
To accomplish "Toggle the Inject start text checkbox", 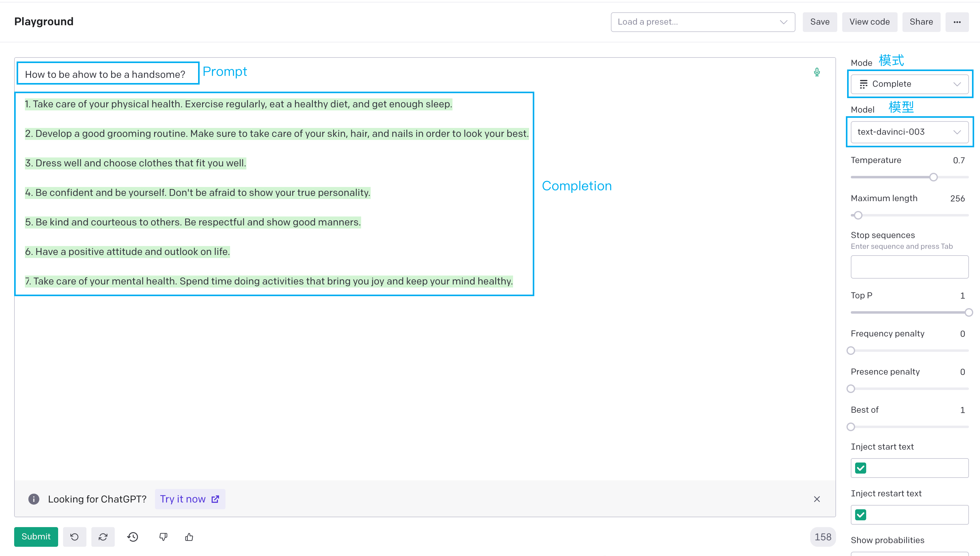I will tap(860, 468).
